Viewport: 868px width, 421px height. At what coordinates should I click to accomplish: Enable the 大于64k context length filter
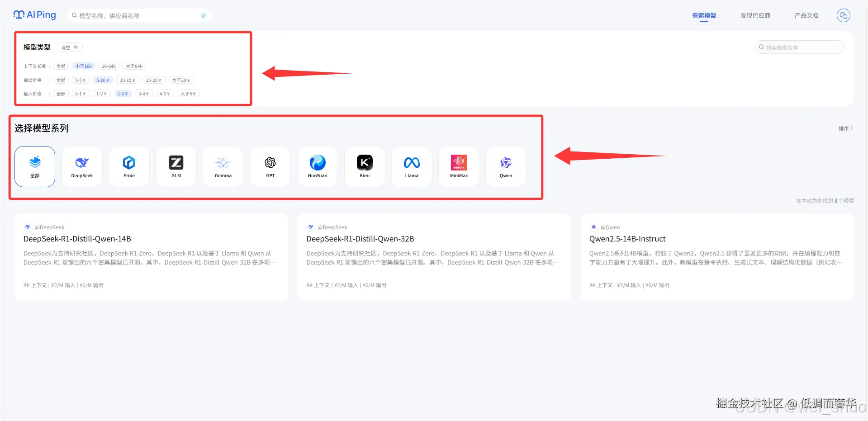pyautogui.click(x=134, y=66)
